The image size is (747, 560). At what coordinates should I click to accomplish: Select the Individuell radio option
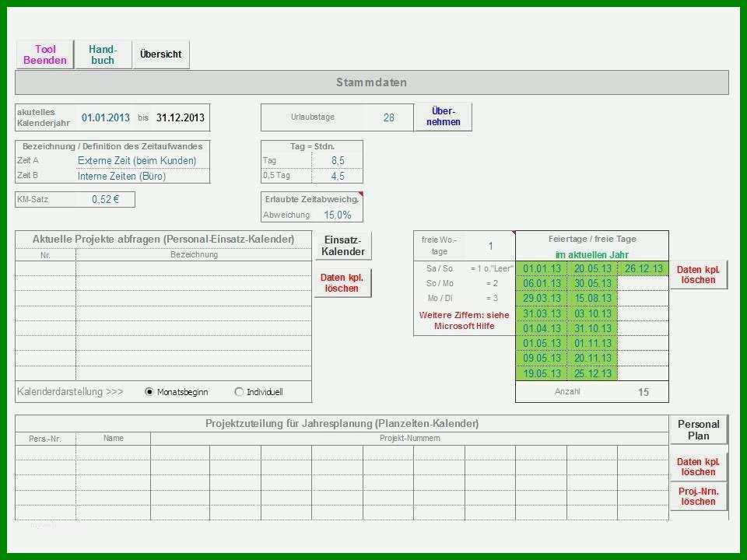(x=239, y=392)
